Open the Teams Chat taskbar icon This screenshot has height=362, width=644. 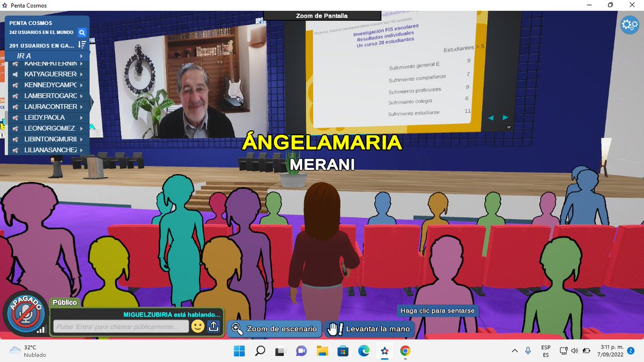point(301,351)
